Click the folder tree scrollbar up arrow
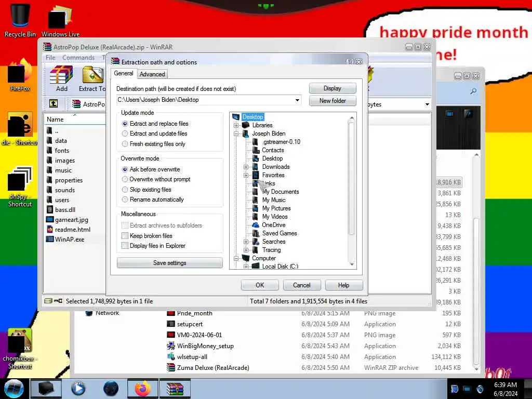The height and width of the screenshot is (399, 532). tap(352, 118)
